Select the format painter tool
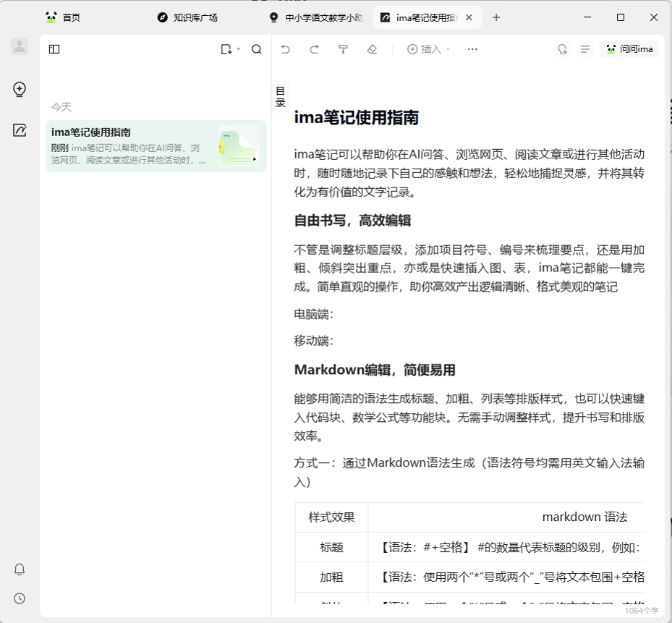Image resolution: width=672 pixels, height=623 pixels. (344, 49)
